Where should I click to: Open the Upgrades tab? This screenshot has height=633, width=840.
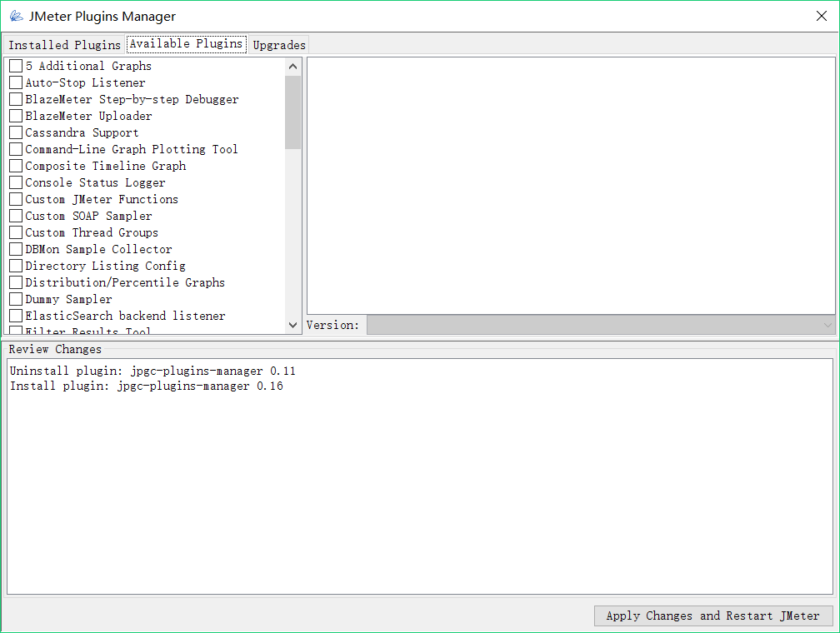[x=279, y=45]
